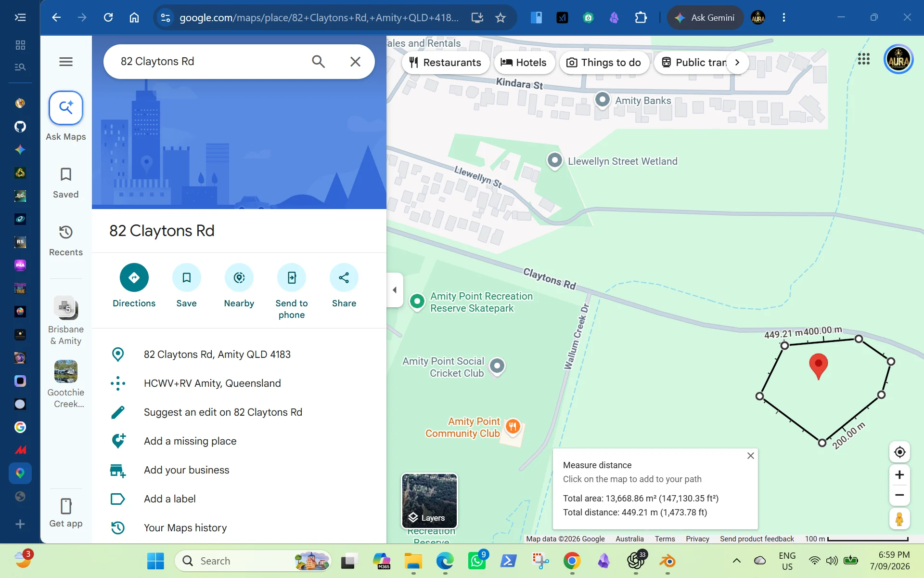Open the Layers satellite thumbnail
Screen dimensions: 924x578
pos(429,501)
